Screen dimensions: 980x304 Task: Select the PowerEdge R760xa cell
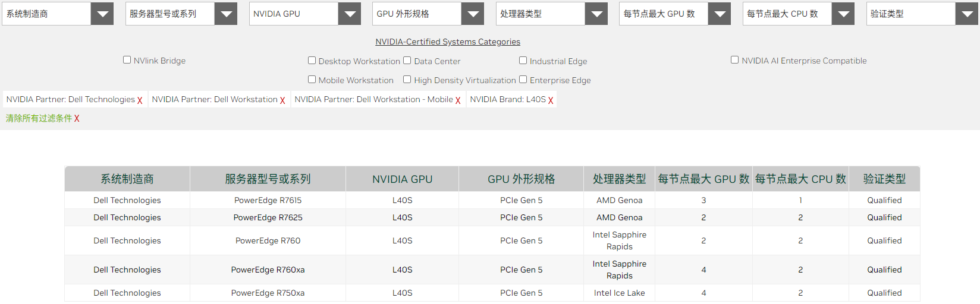(268, 270)
